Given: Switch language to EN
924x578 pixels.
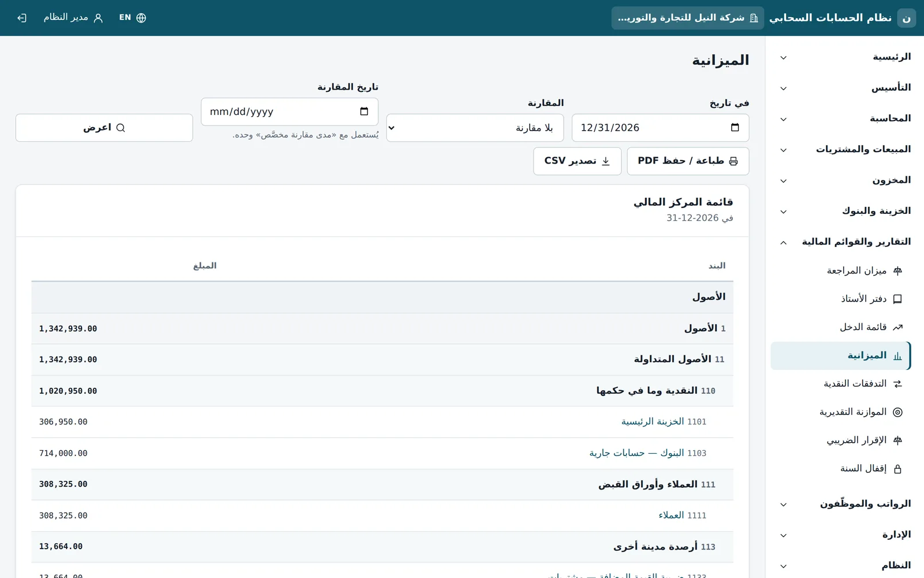Looking at the screenshot, I should click(132, 18).
